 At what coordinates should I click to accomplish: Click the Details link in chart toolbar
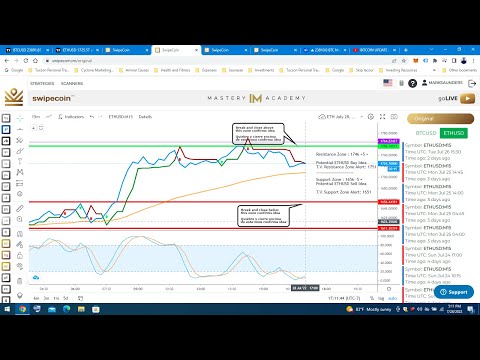145,117
